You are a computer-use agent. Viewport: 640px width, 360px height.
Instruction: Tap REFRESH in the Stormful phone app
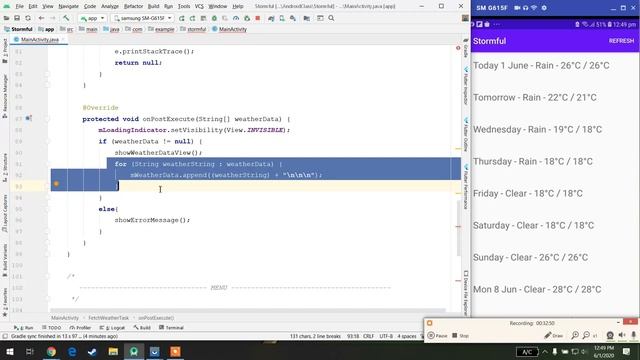pyautogui.click(x=621, y=41)
